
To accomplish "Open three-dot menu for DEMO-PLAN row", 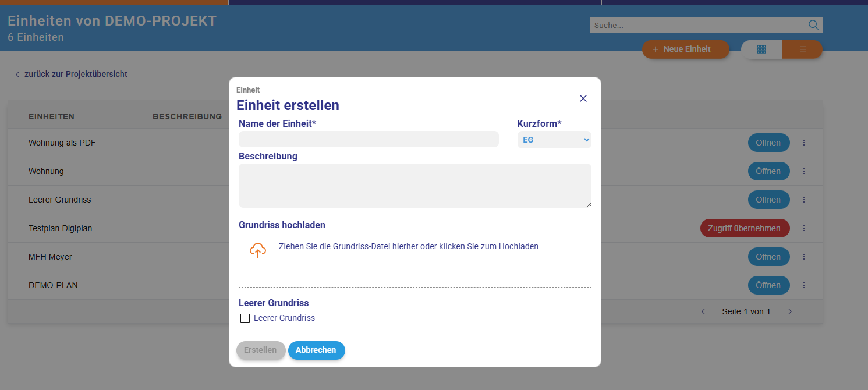I will (804, 285).
